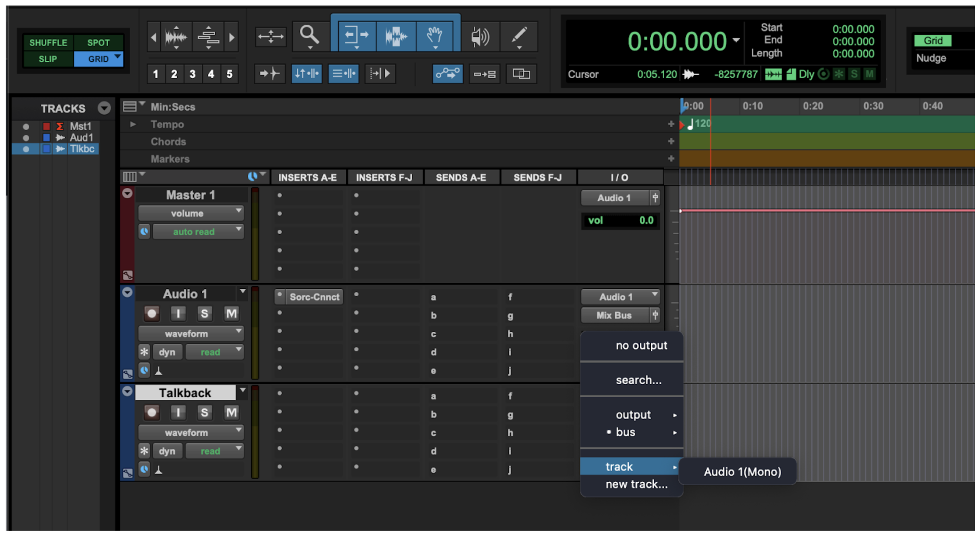Select Tlkbc in the Tracks list
This screenshot has height=534, width=980.
pos(82,149)
